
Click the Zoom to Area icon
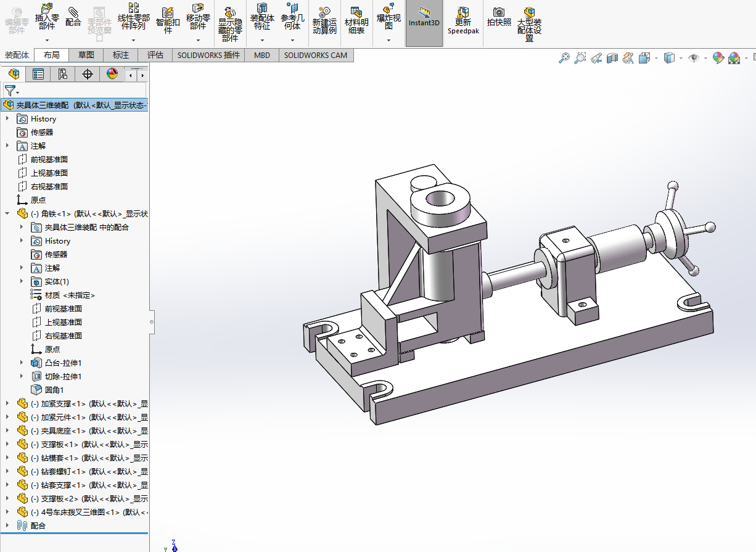pyautogui.click(x=580, y=58)
